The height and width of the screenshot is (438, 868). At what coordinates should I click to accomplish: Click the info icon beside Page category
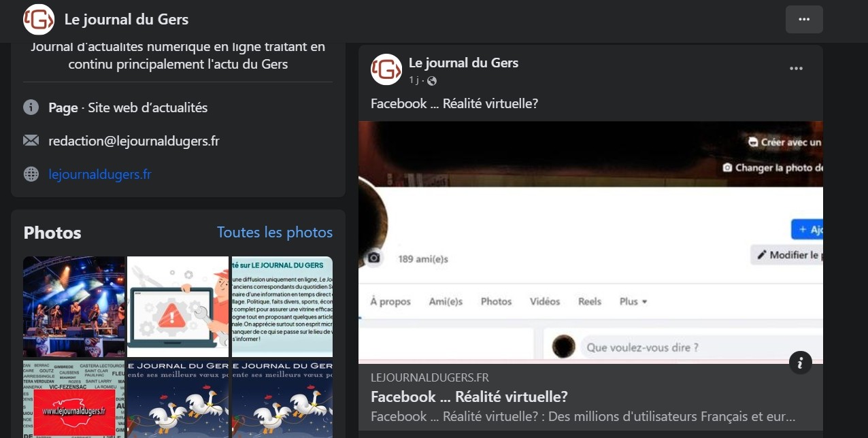click(x=31, y=107)
